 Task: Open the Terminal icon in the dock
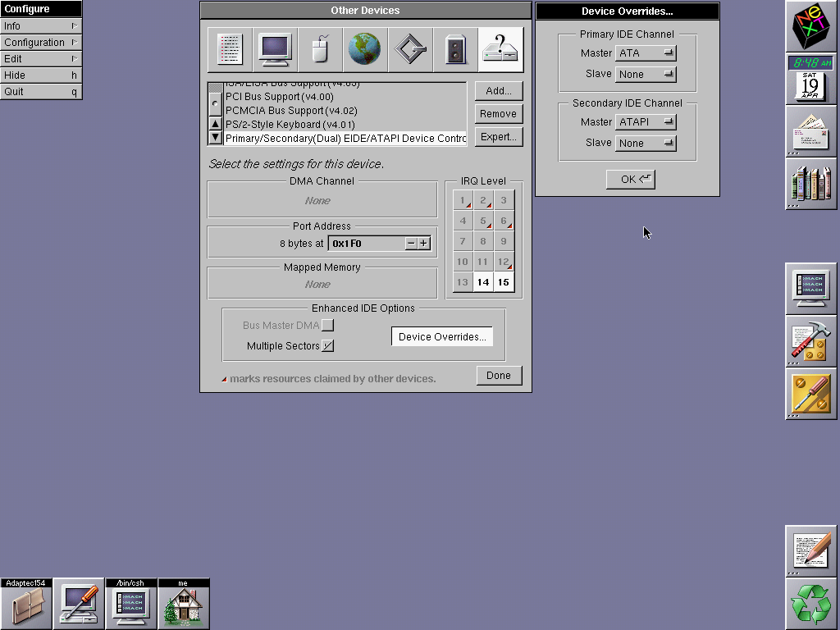[x=810, y=289]
